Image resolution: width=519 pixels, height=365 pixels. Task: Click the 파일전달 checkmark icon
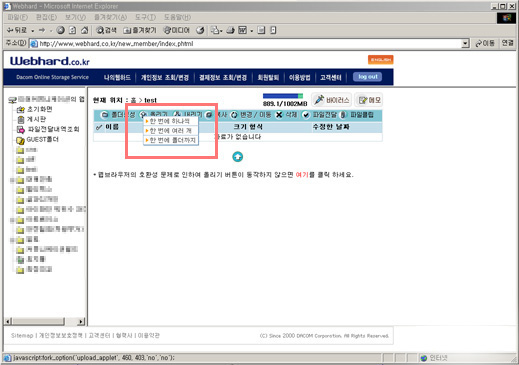(x=305, y=115)
